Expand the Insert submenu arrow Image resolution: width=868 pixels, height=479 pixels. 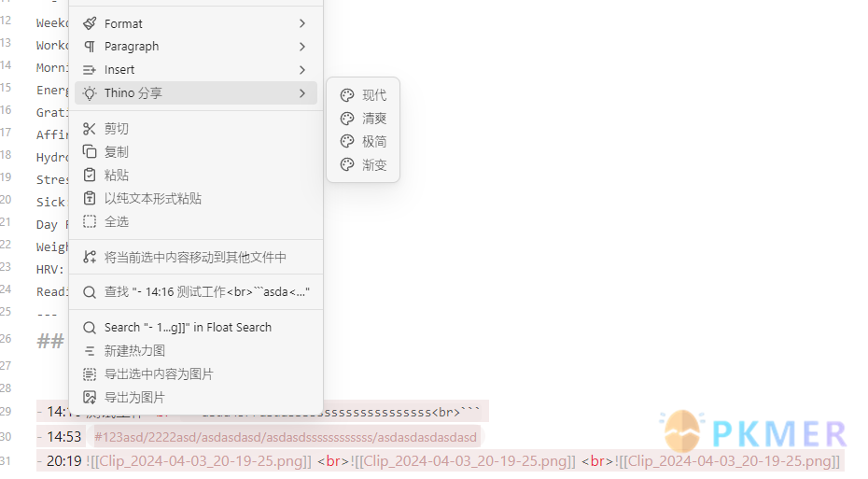(302, 70)
